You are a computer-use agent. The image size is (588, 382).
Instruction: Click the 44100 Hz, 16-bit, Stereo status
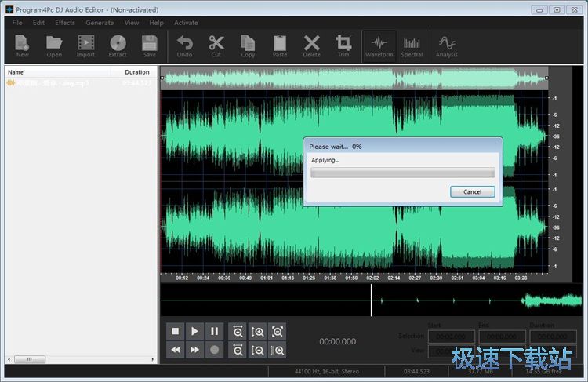click(327, 372)
